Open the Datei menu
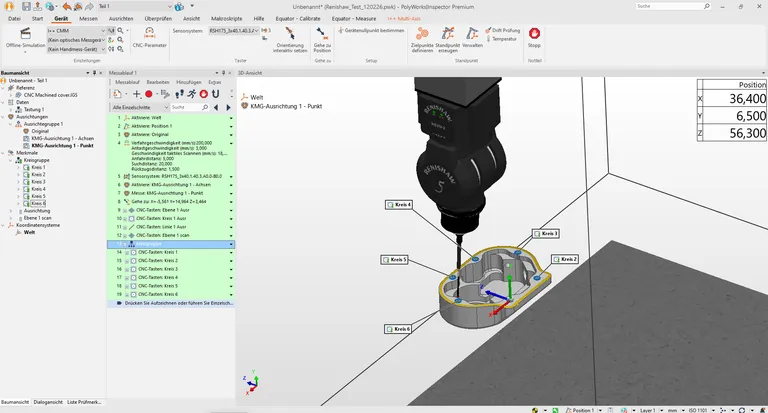768x413 pixels. (14, 19)
